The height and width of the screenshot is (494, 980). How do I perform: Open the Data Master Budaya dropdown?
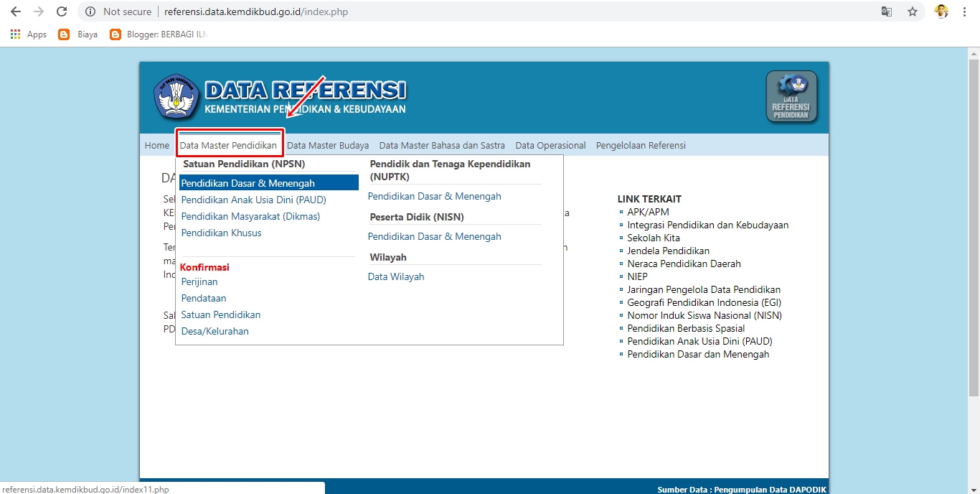click(328, 145)
